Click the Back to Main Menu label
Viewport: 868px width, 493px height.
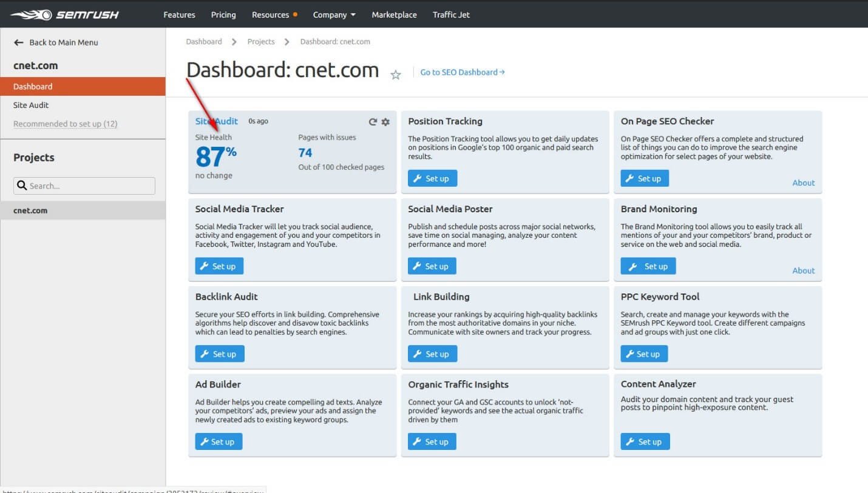tap(64, 42)
